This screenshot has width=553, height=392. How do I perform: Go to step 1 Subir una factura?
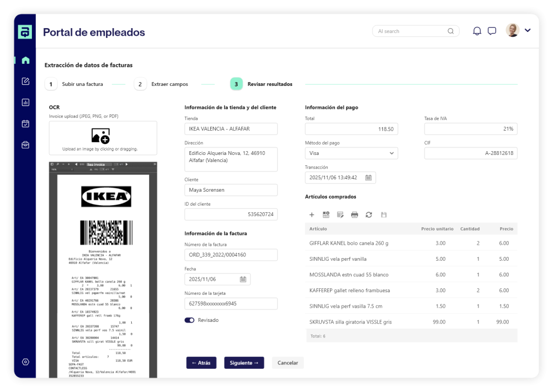tap(51, 84)
